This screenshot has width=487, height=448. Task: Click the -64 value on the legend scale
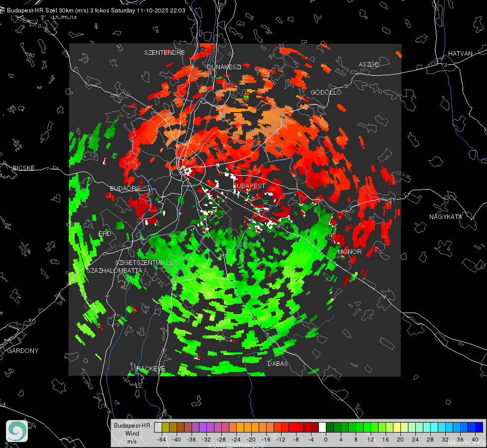(x=161, y=440)
